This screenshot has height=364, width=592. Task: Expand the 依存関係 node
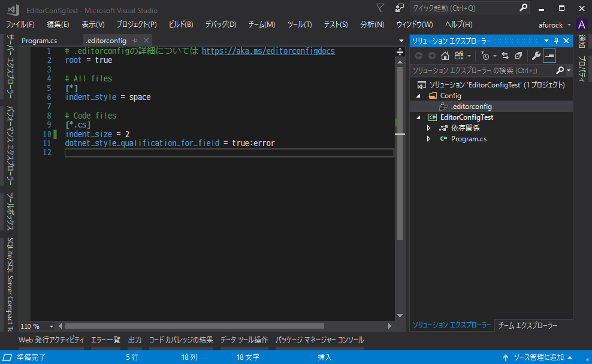pyautogui.click(x=428, y=128)
